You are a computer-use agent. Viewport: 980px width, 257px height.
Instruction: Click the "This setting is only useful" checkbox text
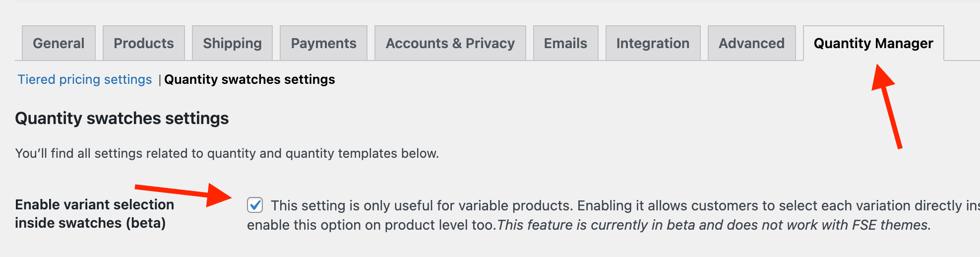point(595,205)
